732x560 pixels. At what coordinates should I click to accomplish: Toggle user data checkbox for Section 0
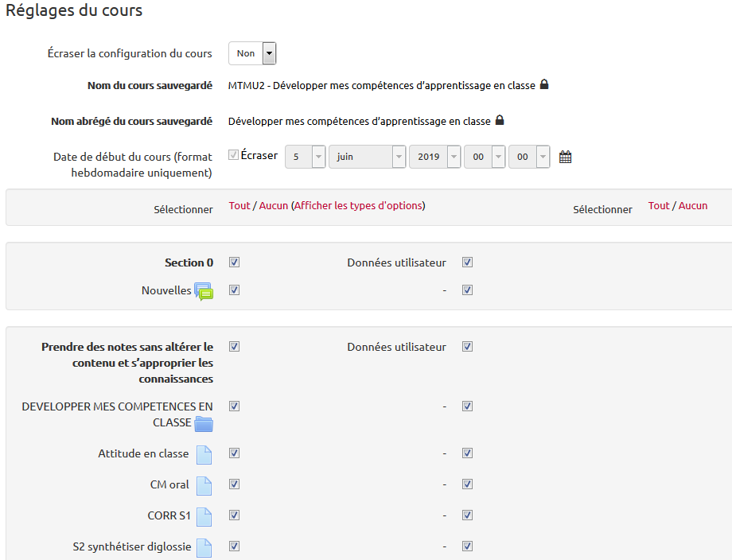click(468, 262)
